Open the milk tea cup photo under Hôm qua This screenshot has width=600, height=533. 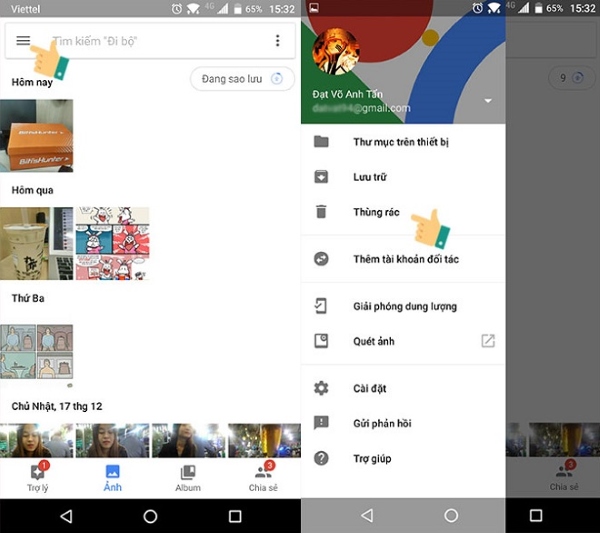pyautogui.click(x=36, y=243)
